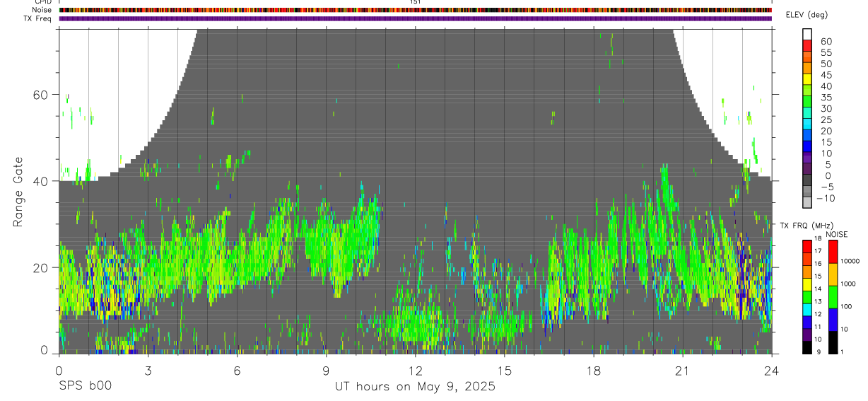The image size is (868, 401).
Task: Click the TX FRQ (MHz) legend title
Action: (804, 225)
